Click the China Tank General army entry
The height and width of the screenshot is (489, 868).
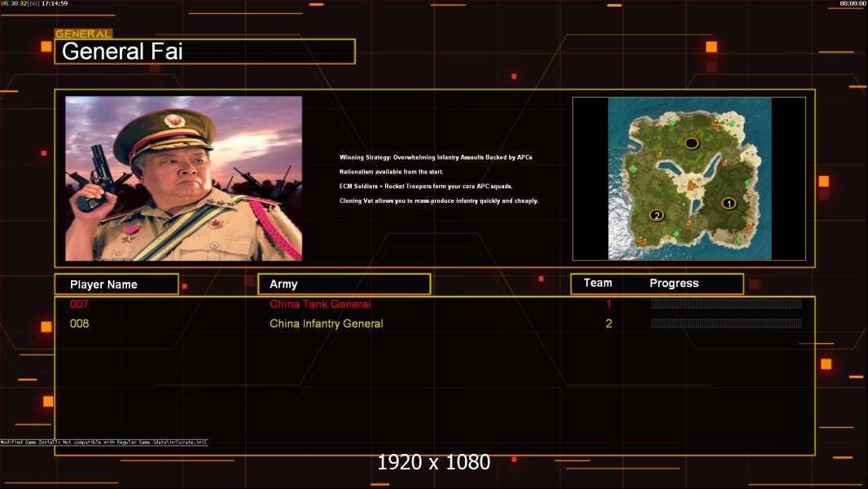tap(320, 304)
